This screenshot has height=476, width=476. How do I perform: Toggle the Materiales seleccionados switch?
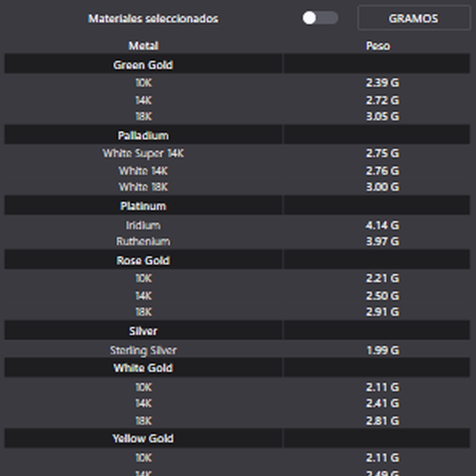[x=320, y=18]
